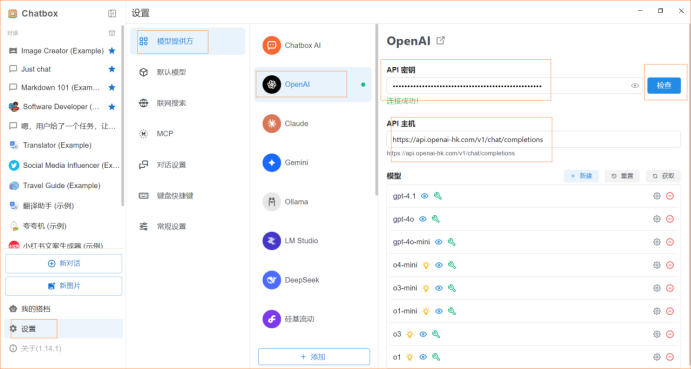Open the MCP settings tab
The image size is (691, 369).
coord(187,134)
